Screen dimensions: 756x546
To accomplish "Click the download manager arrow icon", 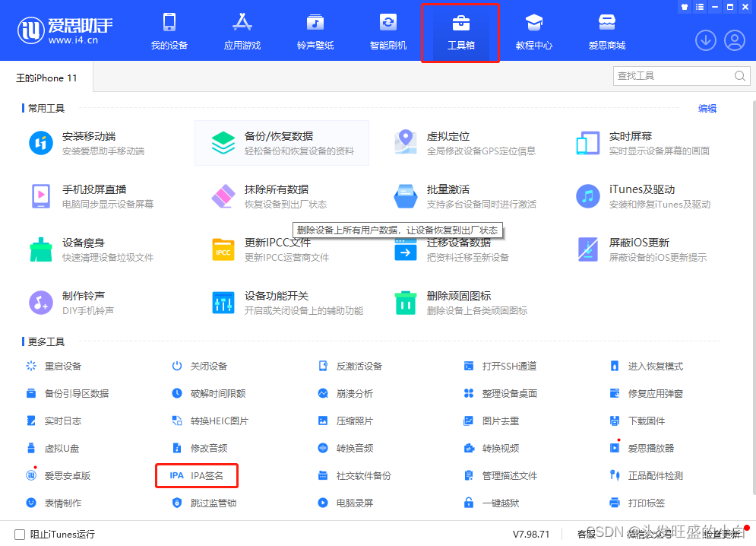I will (705, 40).
